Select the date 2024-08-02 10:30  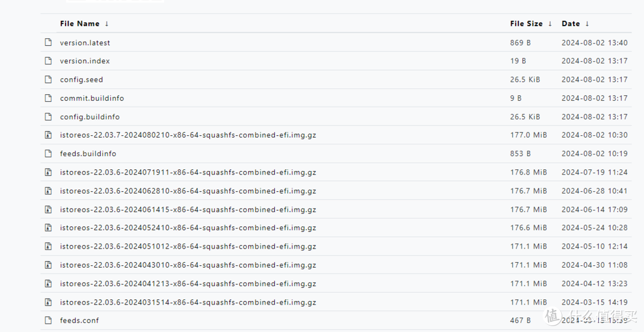pos(595,135)
